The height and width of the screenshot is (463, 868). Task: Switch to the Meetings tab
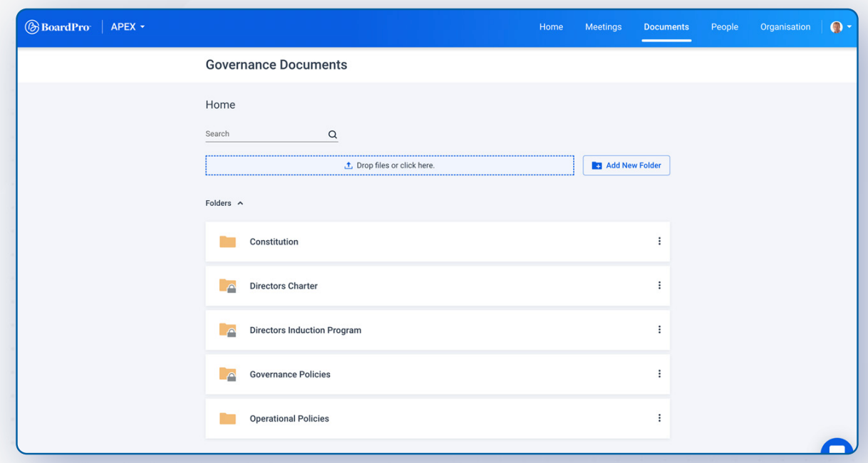point(603,27)
